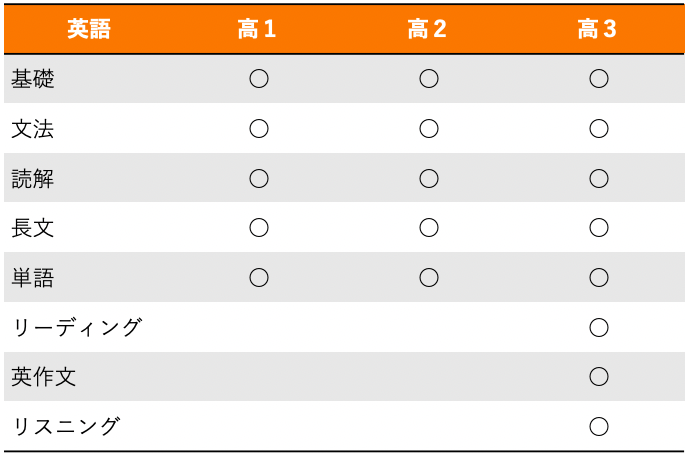
Task: Click the 英作文 circle under 高3
Action: pyautogui.click(x=599, y=377)
